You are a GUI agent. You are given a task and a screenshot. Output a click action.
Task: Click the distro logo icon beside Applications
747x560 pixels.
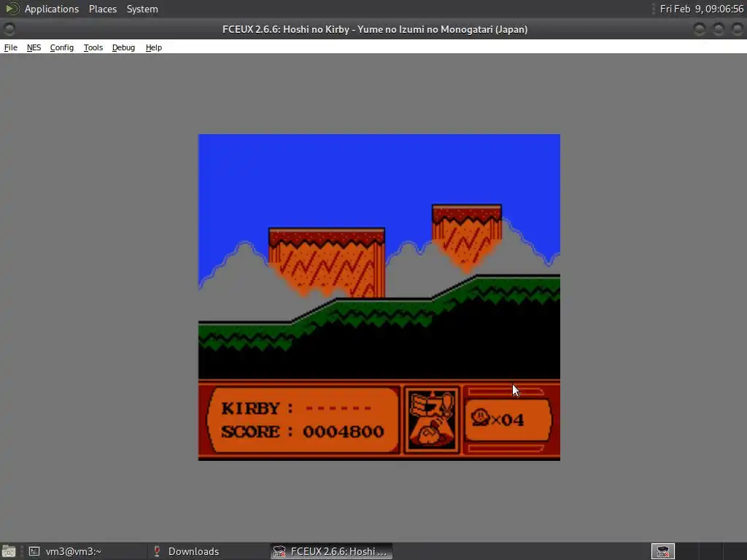(12, 9)
